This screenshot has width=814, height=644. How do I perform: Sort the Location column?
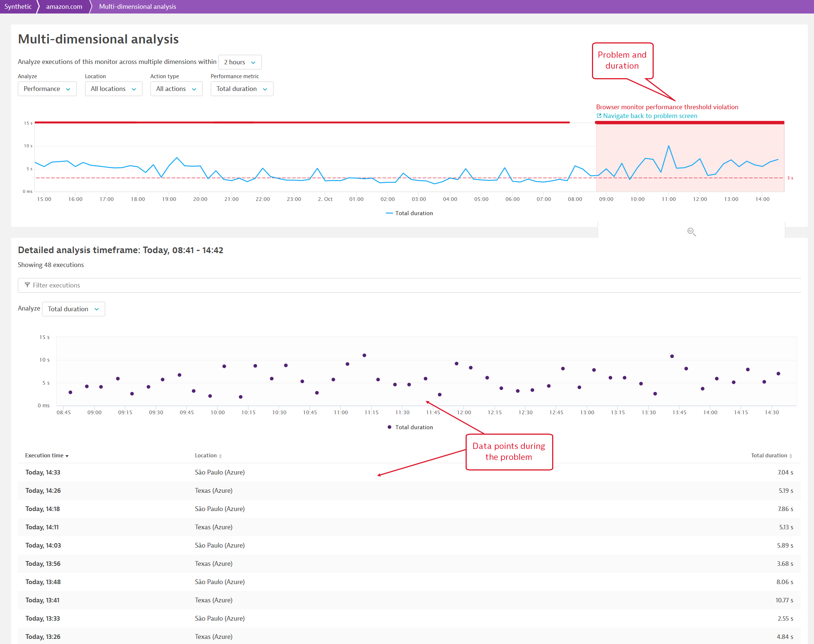tap(208, 456)
